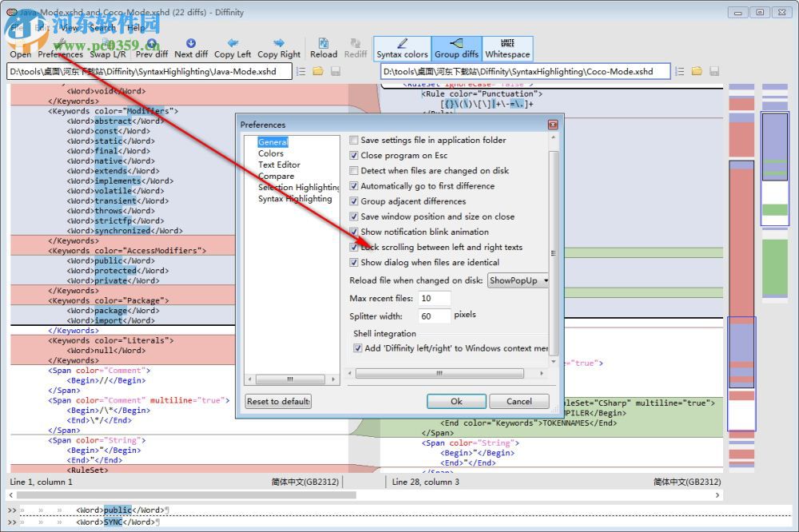
Task: Click save icon beside the Coco-Mode.xshd path
Action: click(714, 71)
